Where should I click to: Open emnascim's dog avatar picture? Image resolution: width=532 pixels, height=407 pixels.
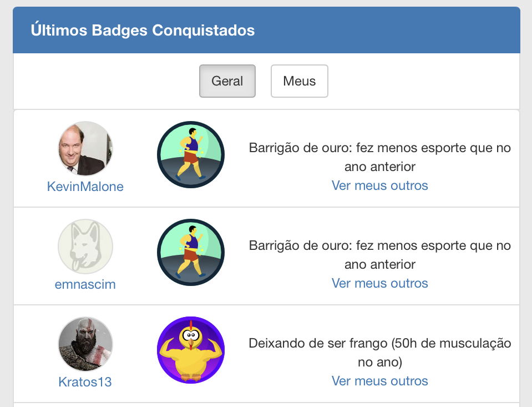(85, 246)
